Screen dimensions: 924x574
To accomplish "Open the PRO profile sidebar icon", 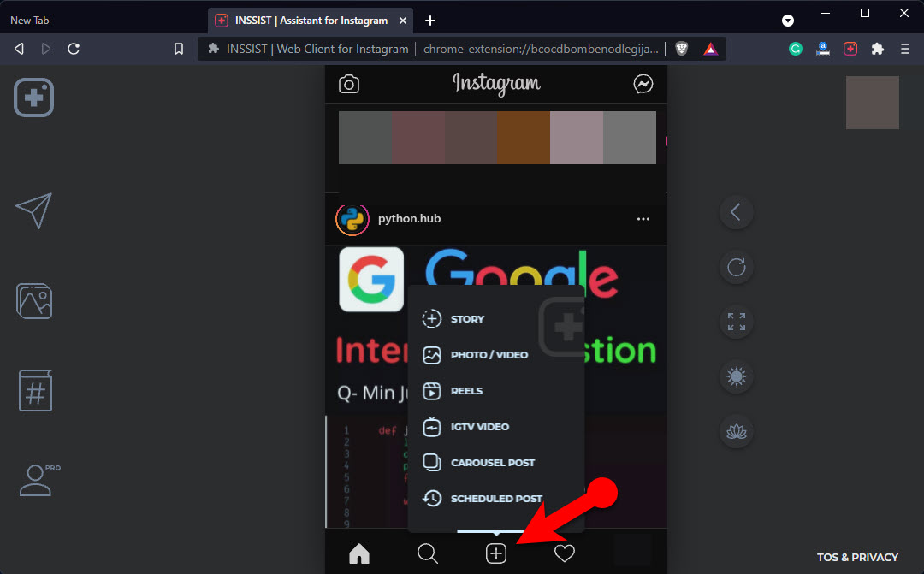I will (38, 480).
